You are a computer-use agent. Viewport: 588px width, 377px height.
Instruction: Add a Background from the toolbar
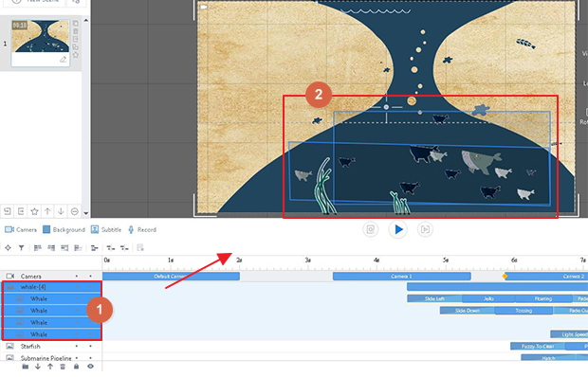pos(64,229)
